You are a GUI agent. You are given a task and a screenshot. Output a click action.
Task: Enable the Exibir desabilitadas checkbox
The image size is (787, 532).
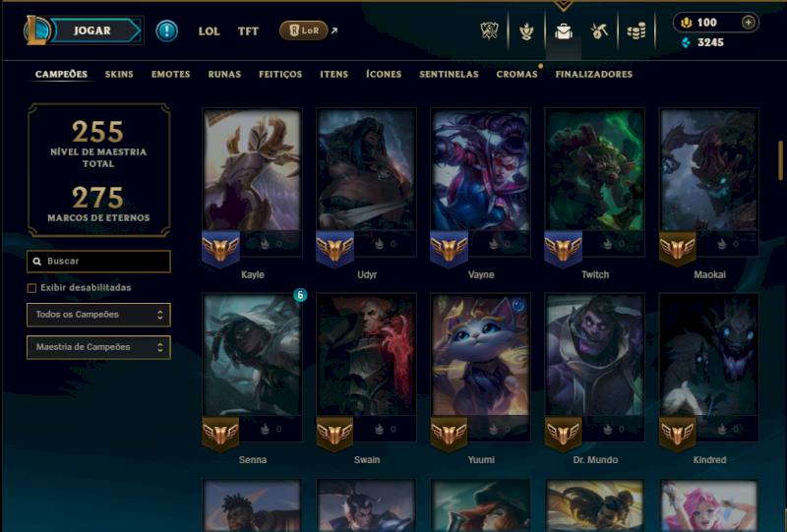(x=31, y=288)
